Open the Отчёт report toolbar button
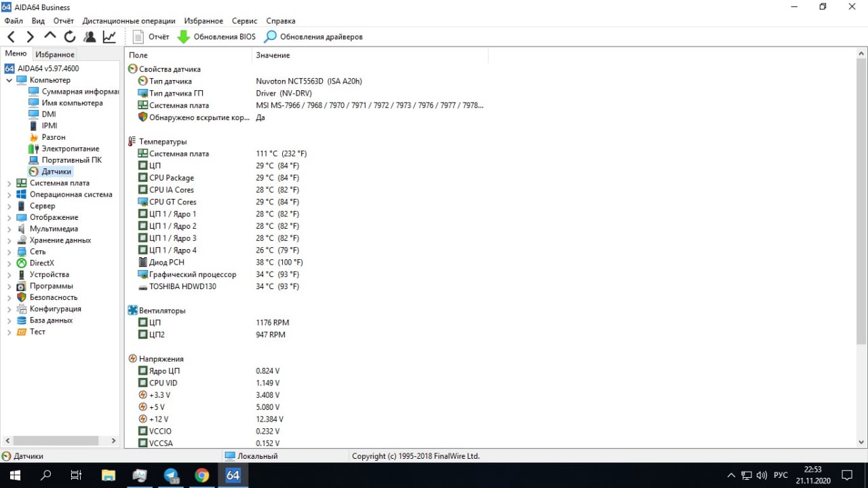 [x=151, y=37]
